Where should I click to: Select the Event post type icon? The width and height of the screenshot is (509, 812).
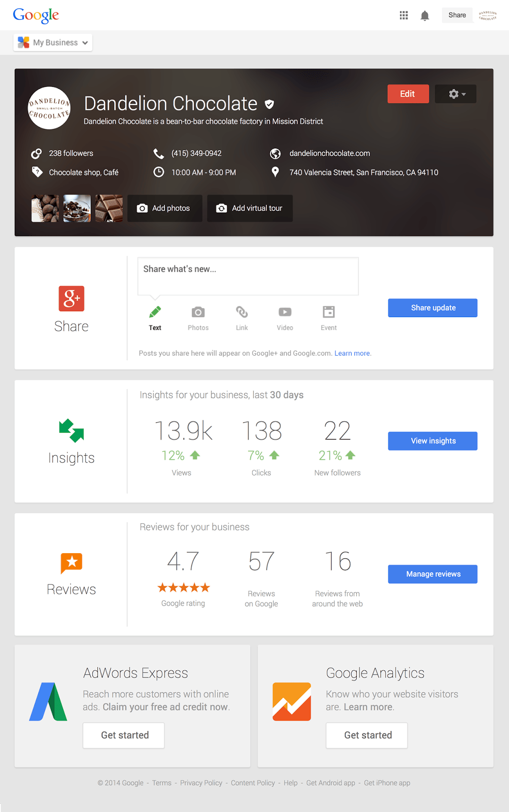coord(328,318)
